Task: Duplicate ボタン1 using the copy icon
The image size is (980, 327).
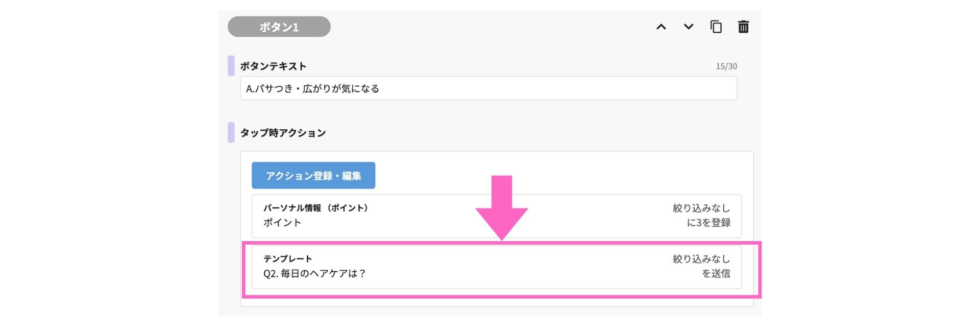Action: click(716, 27)
